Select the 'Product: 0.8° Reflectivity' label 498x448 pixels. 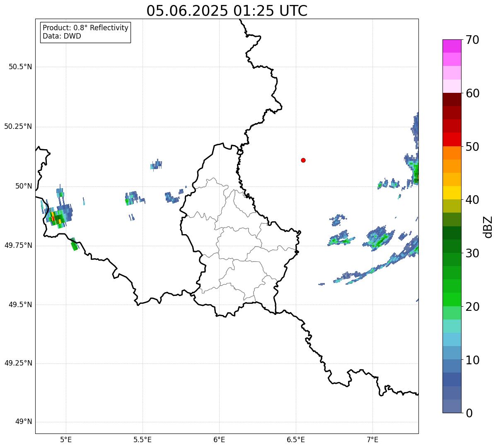point(86,28)
